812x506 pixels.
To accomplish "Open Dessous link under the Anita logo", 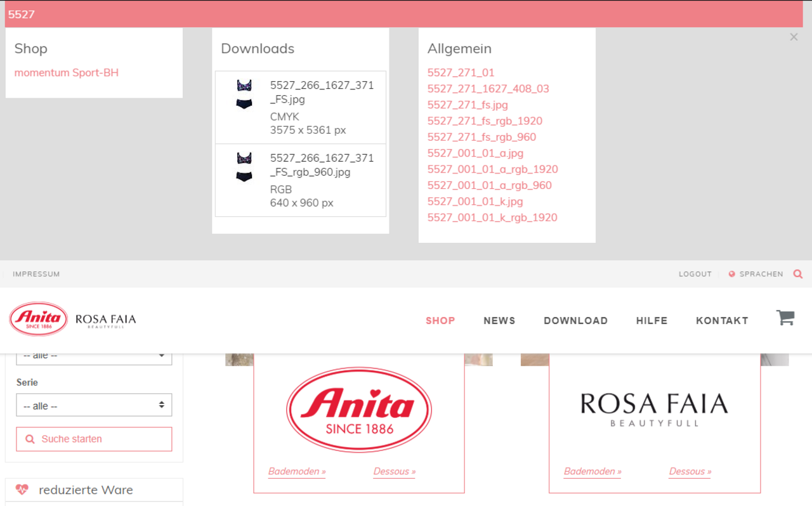I will (x=394, y=472).
